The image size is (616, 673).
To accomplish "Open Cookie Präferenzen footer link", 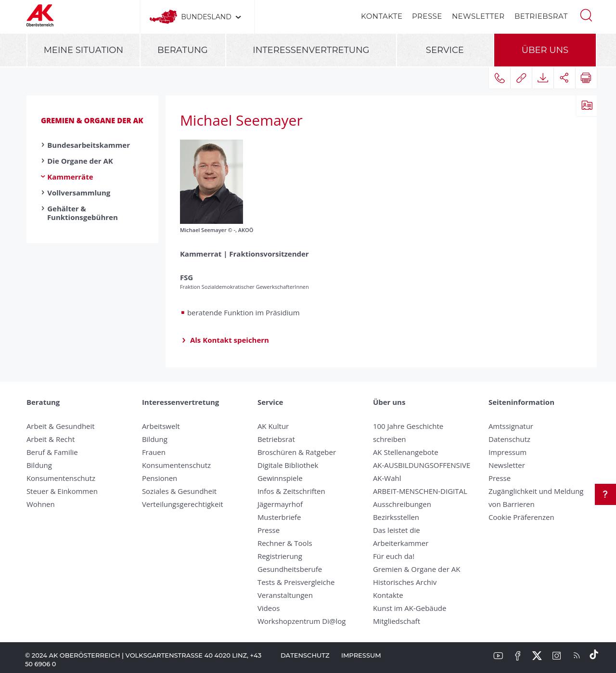I will [x=521, y=517].
